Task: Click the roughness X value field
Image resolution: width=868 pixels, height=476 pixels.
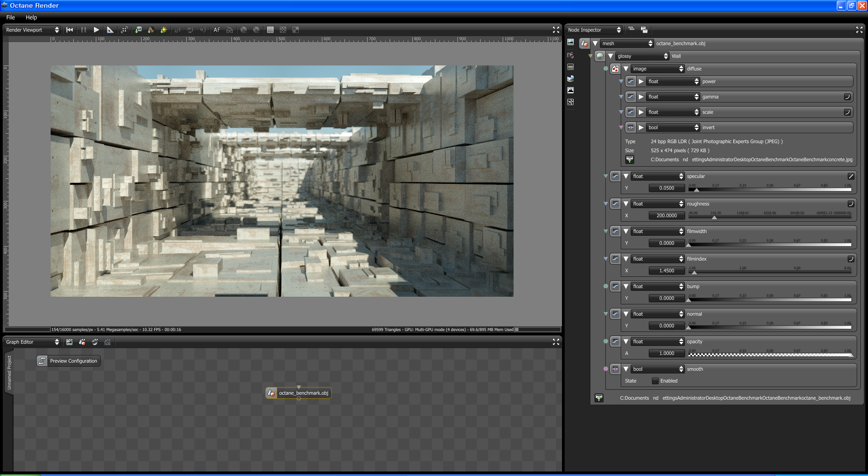Action: (666, 215)
